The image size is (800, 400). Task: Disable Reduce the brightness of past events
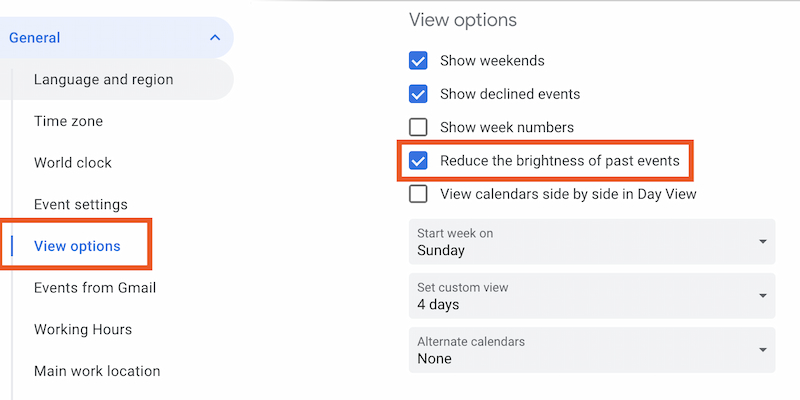418,161
